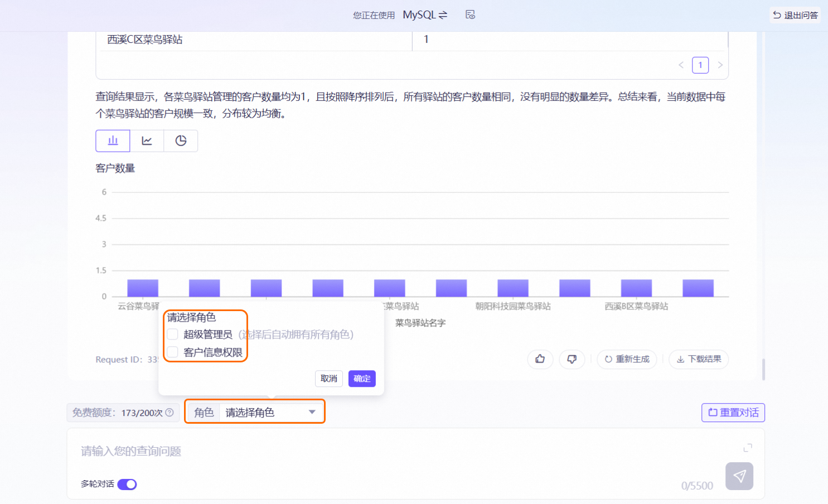Click the help icon beside 免费额度
The image size is (828, 504).
(170, 413)
